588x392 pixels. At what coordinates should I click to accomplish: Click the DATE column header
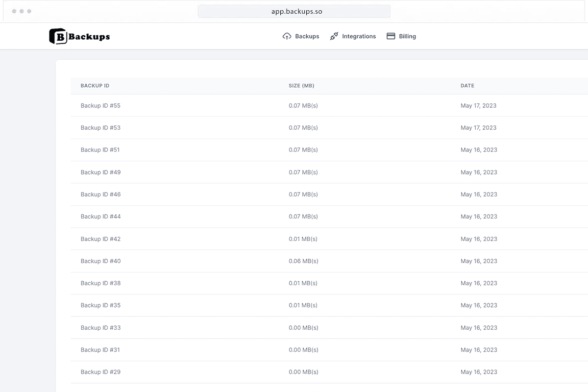pyautogui.click(x=467, y=86)
